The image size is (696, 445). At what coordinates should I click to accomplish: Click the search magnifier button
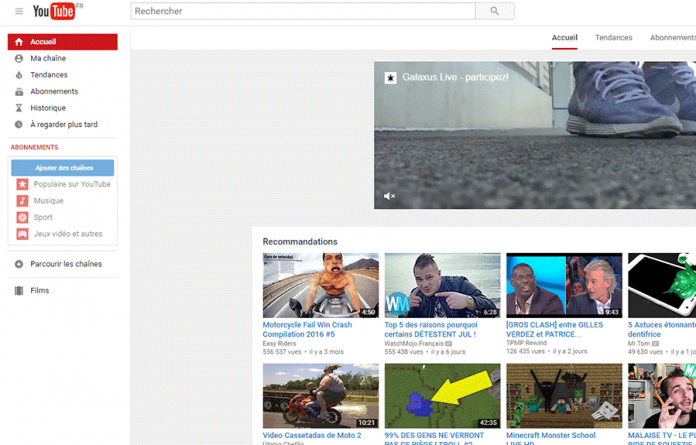pyautogui.click(x=494, y=11)
